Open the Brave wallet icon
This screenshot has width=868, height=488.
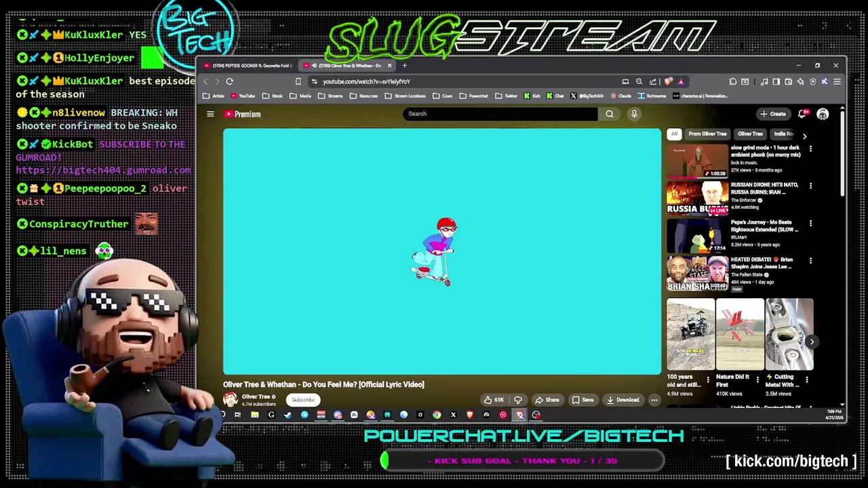[788, 81]
